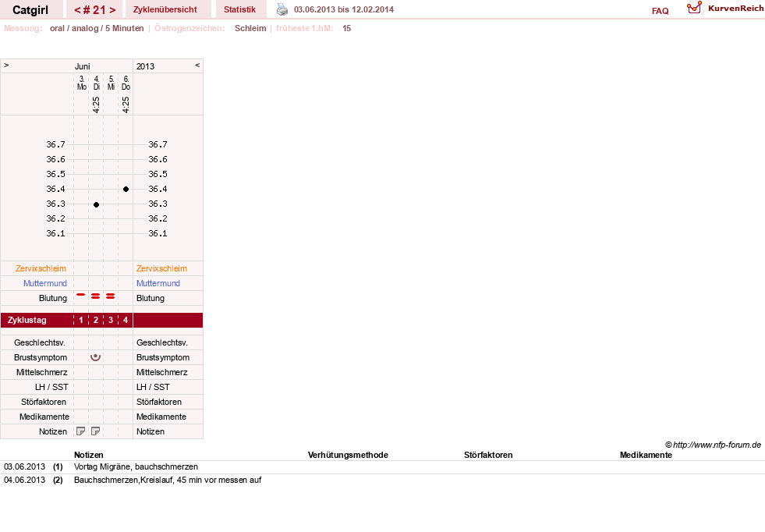765x532 pixels.
Task: Open the note icon for cycle day 2
Action: [96, 431]
